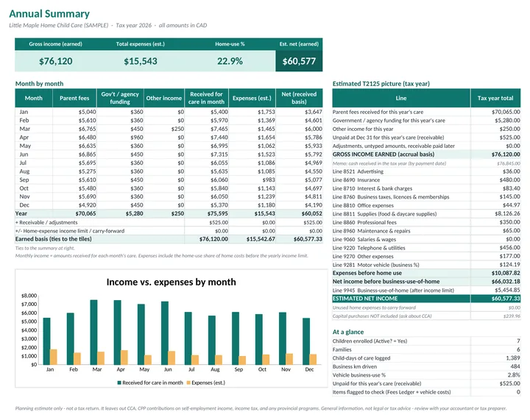Click the Received for care in month header

tap(207, 98)
